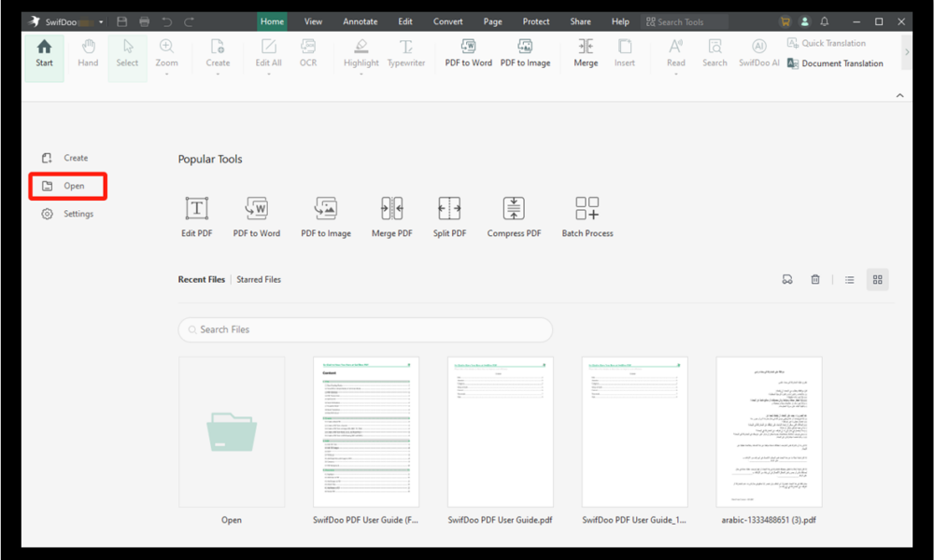Open the Home ribbon tab
Screen dimensions: 934x560
point(272,21)
